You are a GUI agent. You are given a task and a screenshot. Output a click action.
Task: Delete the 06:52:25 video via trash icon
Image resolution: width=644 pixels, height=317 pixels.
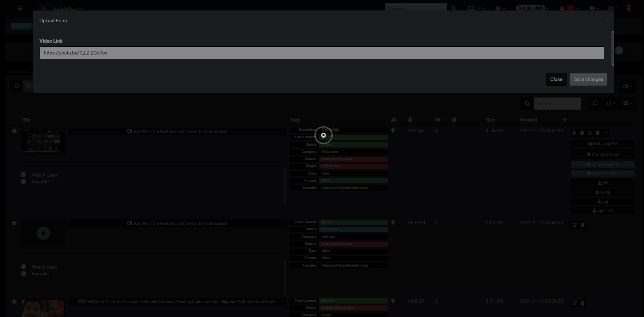coord(598,133)
